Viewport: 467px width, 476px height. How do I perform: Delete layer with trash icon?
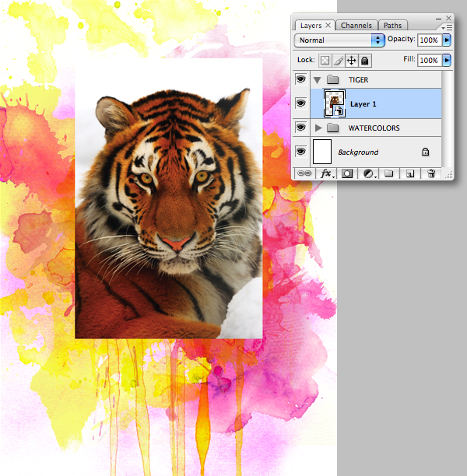tap(431, 173)
